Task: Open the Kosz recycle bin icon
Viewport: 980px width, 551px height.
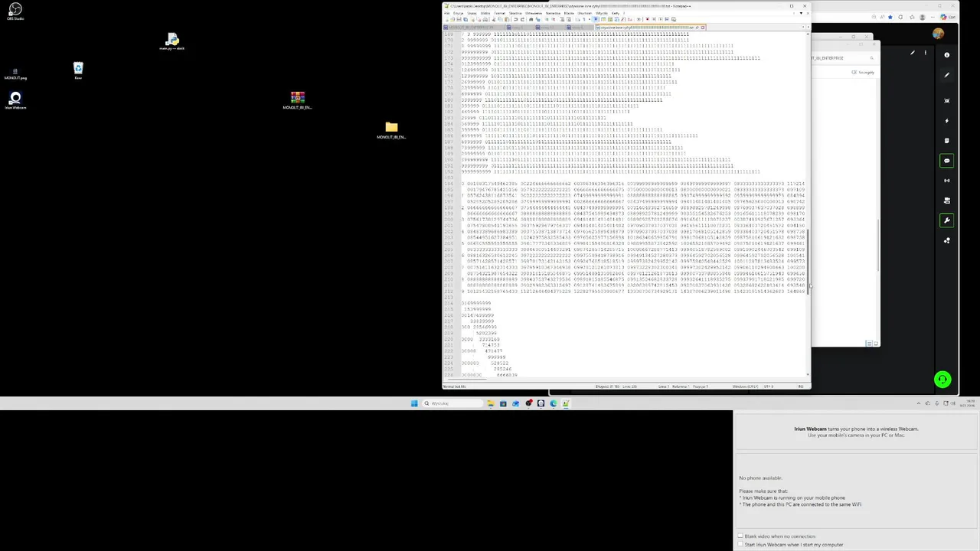Action: click(78, 71)
